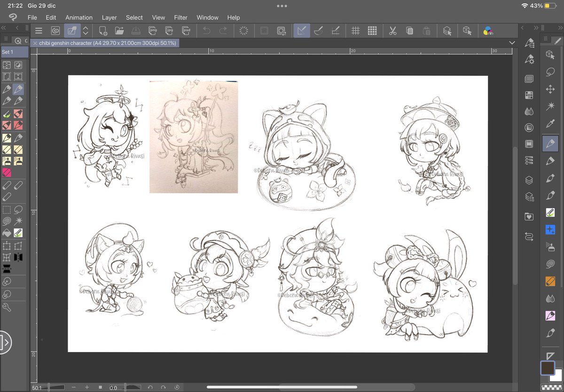Open the Help menu
The width and height of the screenshot is (564, 392).
tap(234, 17)
